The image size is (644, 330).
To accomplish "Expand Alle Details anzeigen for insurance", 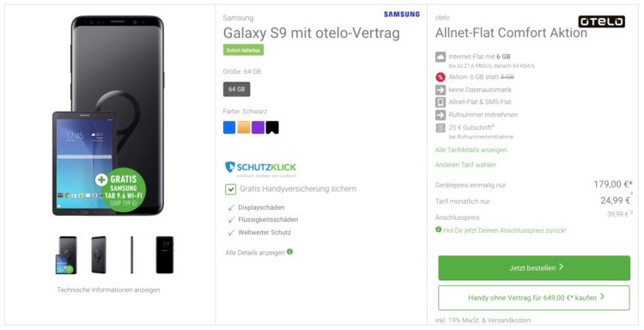I will pyautogui.click(x=255, y=253).
